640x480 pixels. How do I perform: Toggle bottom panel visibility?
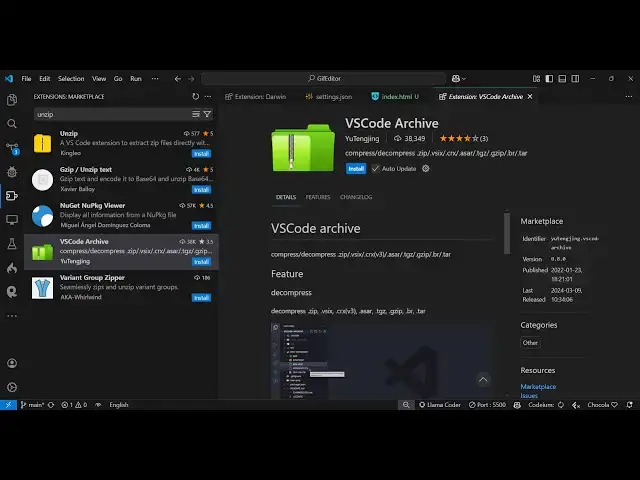562,79
